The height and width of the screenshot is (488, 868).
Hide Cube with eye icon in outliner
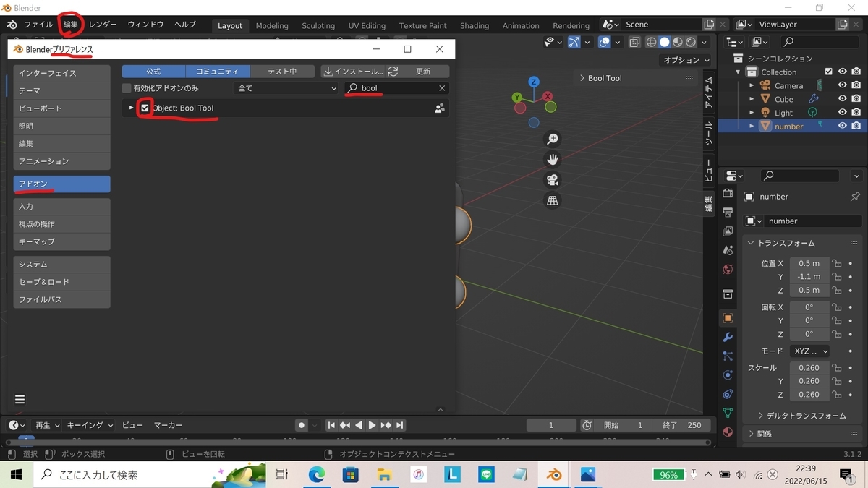click(x=843, y=99)
